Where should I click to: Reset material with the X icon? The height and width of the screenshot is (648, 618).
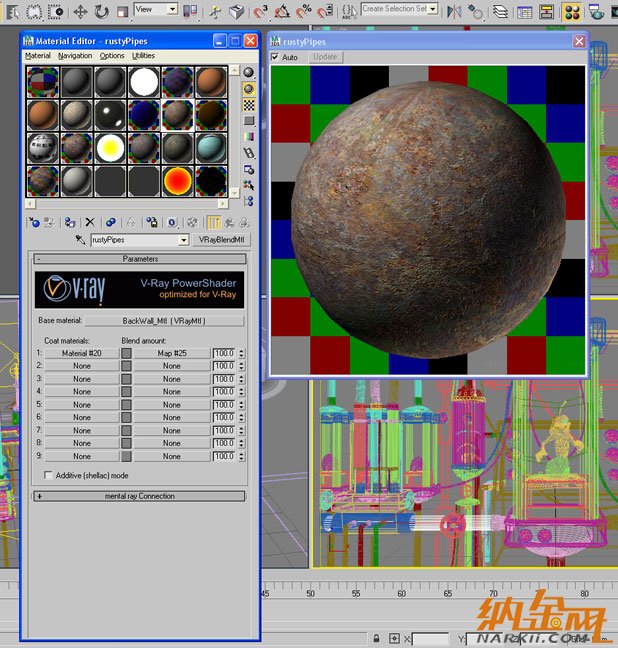tap(90, 223)
